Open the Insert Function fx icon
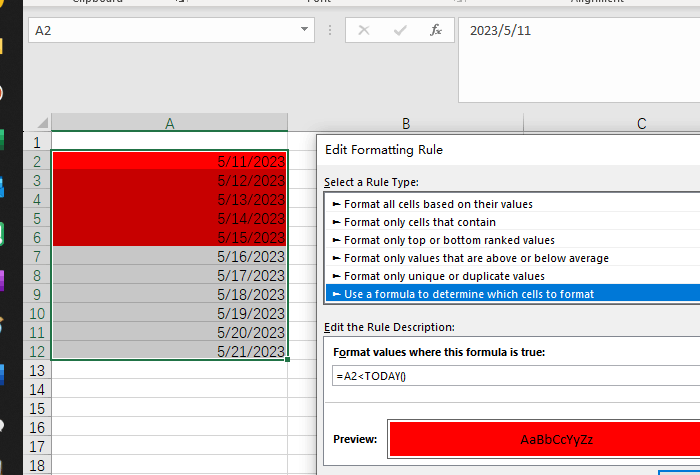 point(436,30)
